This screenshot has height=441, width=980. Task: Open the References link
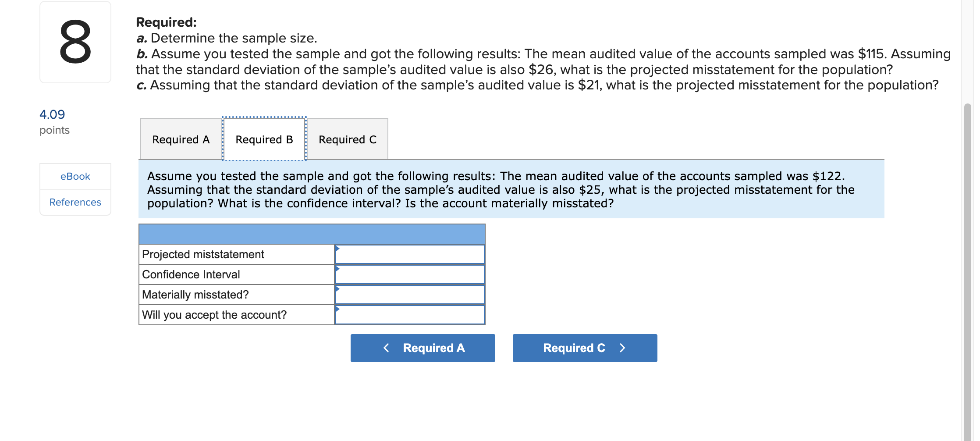pyautogui.click(x=75, y=202)
